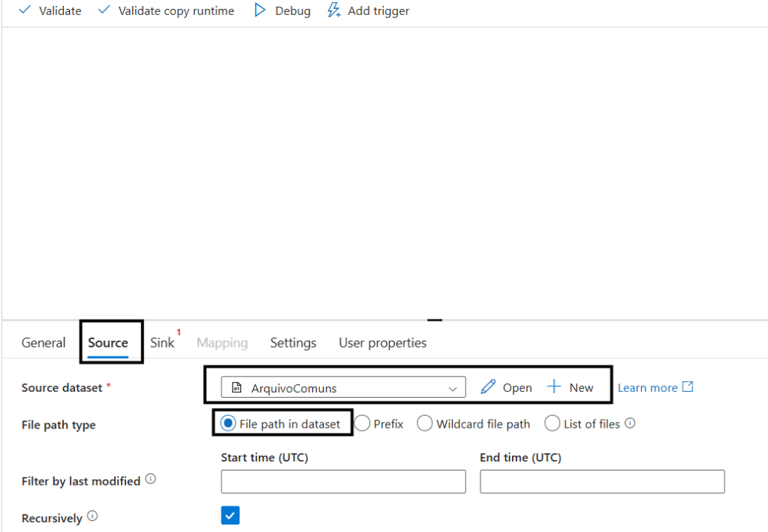Select the List of files radio option
Image resolution: width=768 pixels, height=532 pixels.
coord(553,424)
